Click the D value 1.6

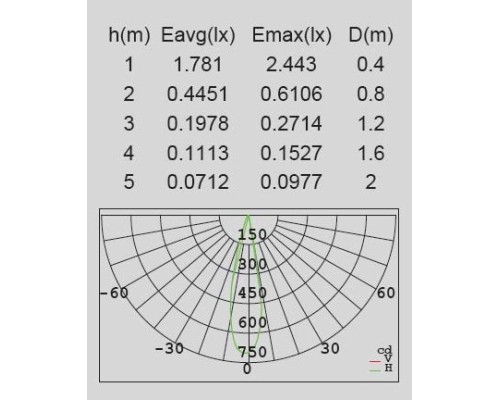371,153
